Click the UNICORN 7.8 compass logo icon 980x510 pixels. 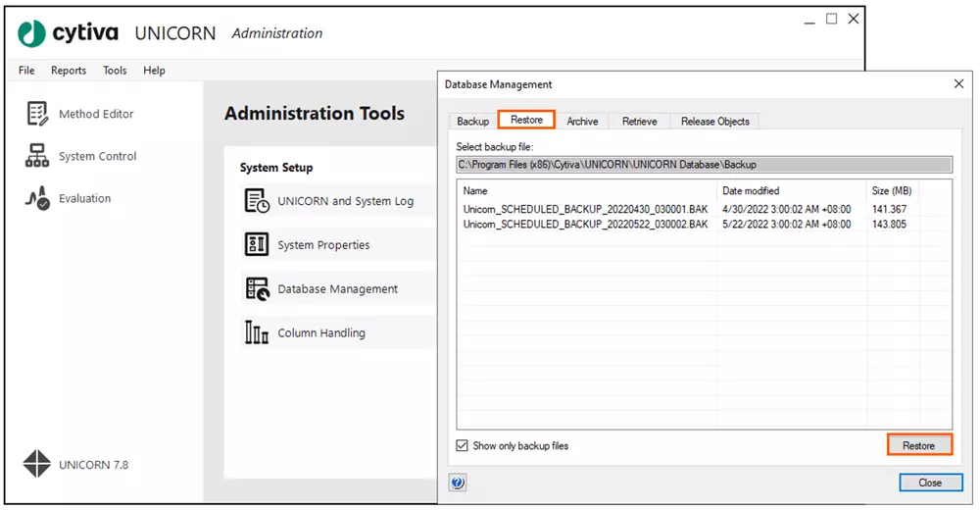(37, 464)
